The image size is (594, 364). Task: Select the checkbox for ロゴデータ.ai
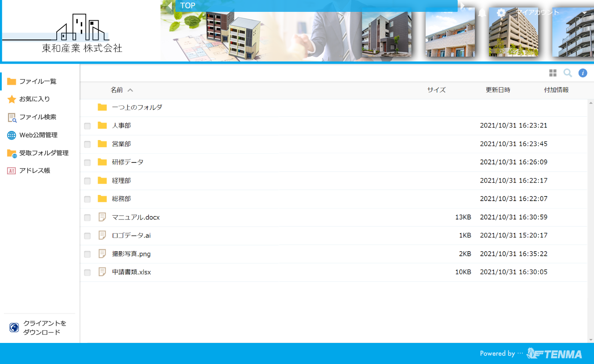87,236
